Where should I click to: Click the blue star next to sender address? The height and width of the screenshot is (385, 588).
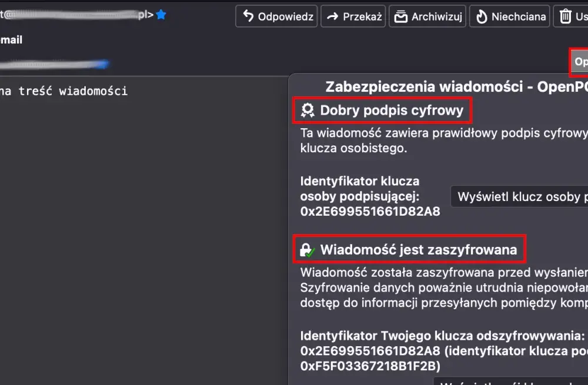click(x=161, y=15)
